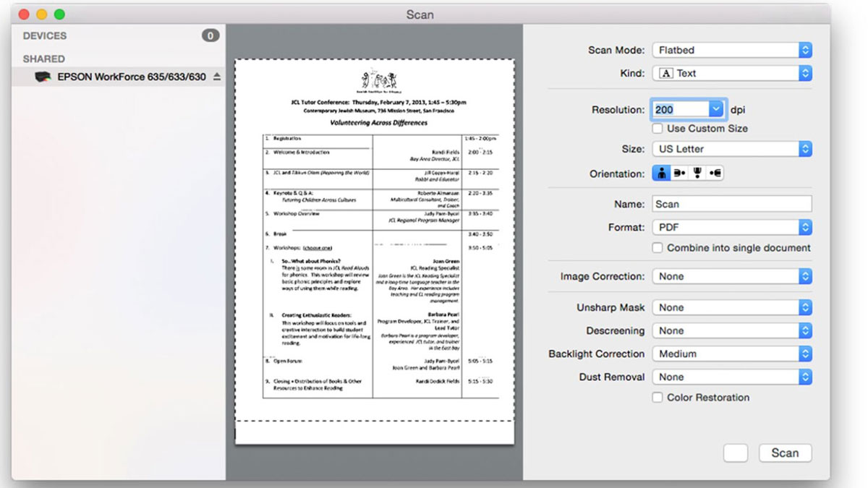Viewport: 868px width, 488px height.
Task: Choose the second orientation icon, rotated left
Action: pyautogui.click(x=679, y=174)
